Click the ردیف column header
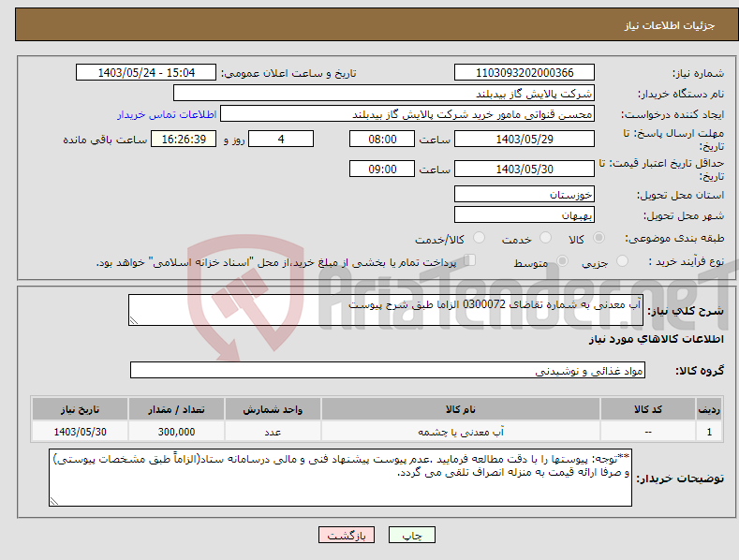This screenshot has width=739, height=560. click(x=709, y=409)
